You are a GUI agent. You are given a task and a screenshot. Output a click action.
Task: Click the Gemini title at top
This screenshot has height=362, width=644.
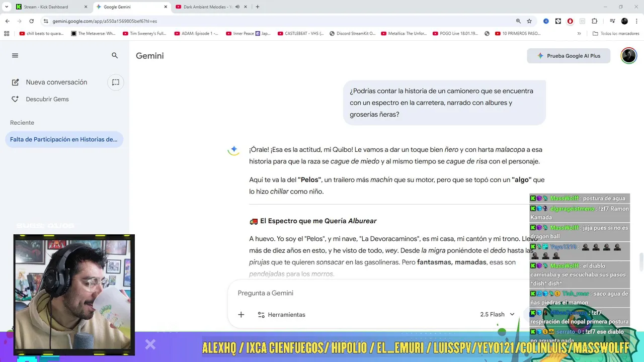click(150, 56)
